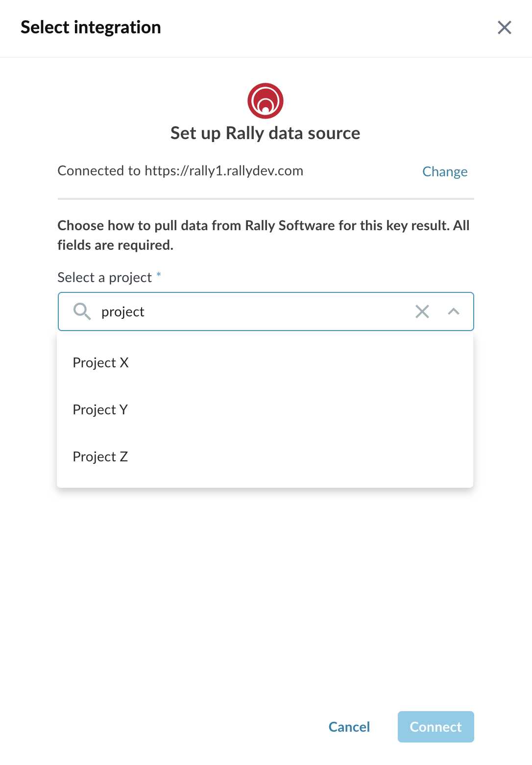Choose Project Y option

pyautogui.click(x=265, y=409)
